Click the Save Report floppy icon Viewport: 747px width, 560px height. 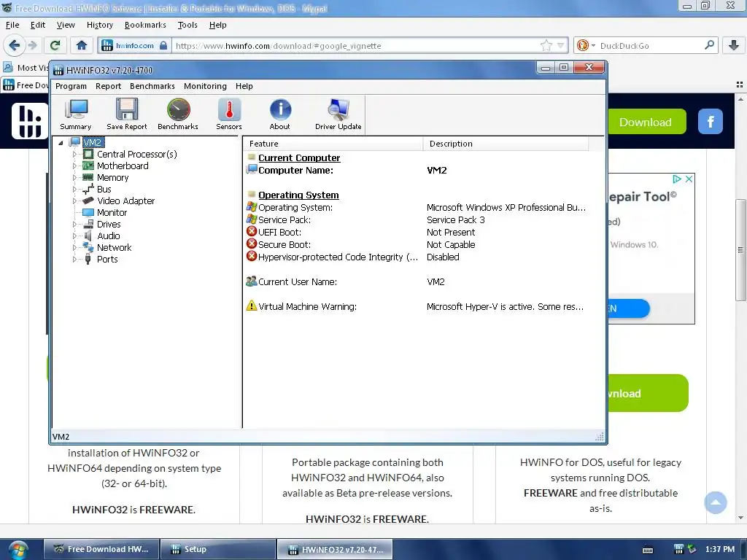pos(127,114)
